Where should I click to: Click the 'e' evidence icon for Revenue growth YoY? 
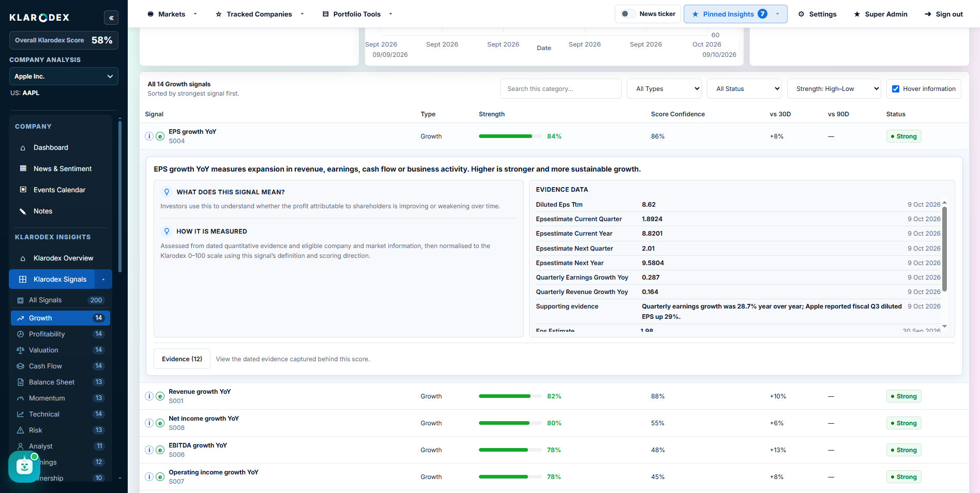(160, 396)
